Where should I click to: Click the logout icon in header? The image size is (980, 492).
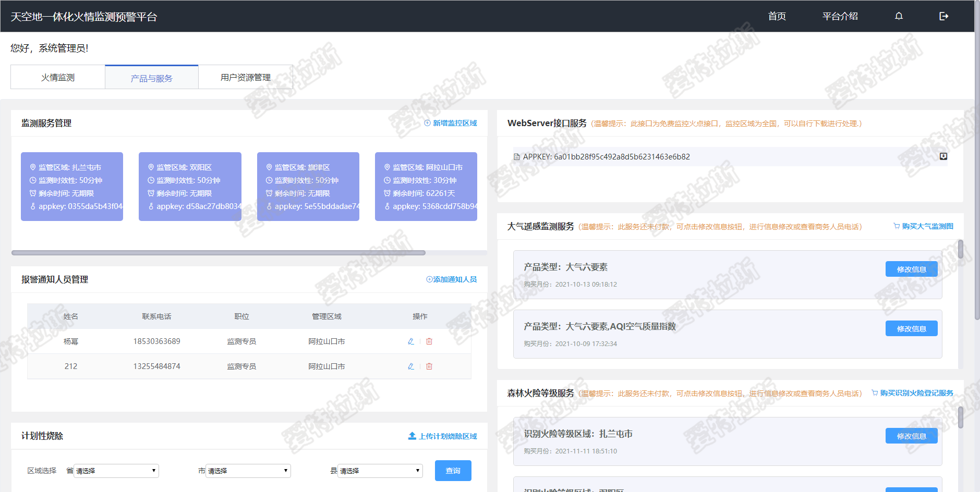(943, 16)
